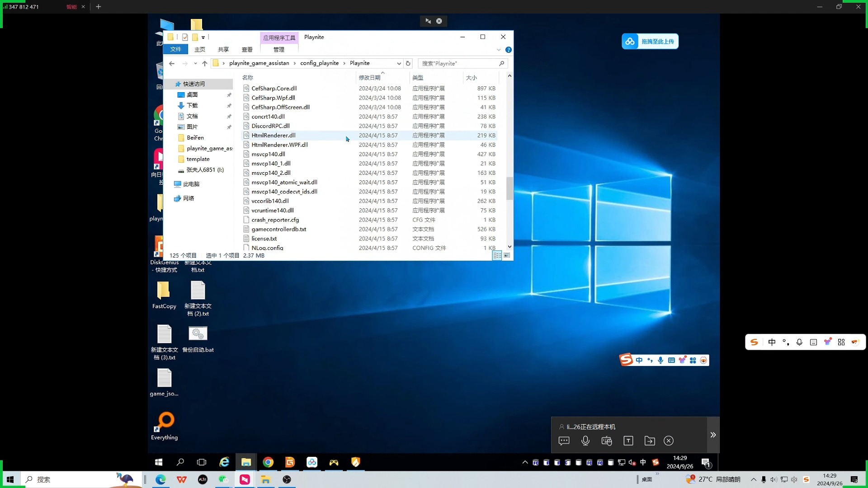Switch to large icons view in the status bar
Screen dimensions: 868x488
point(507,256)
